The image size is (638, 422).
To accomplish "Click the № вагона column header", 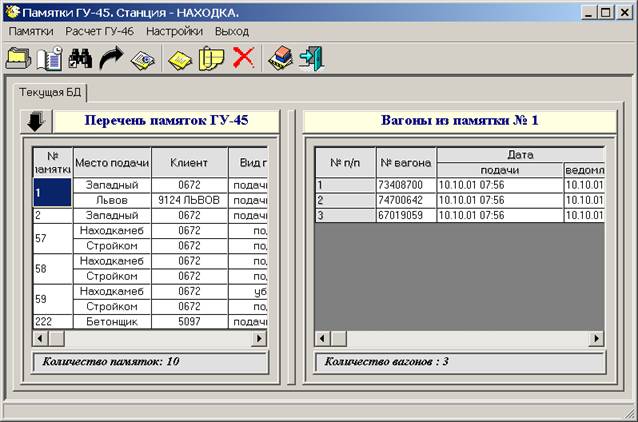I will [x=406, y=162].
